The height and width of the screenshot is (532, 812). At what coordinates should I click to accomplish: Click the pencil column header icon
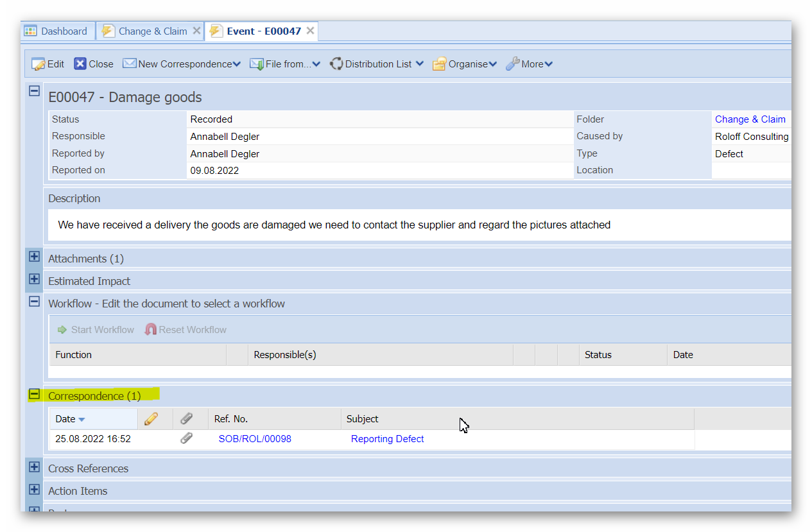coord(151,419)
